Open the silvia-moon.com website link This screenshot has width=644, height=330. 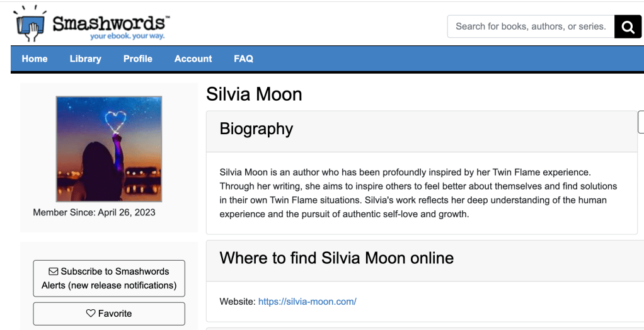tap(308, 302)
